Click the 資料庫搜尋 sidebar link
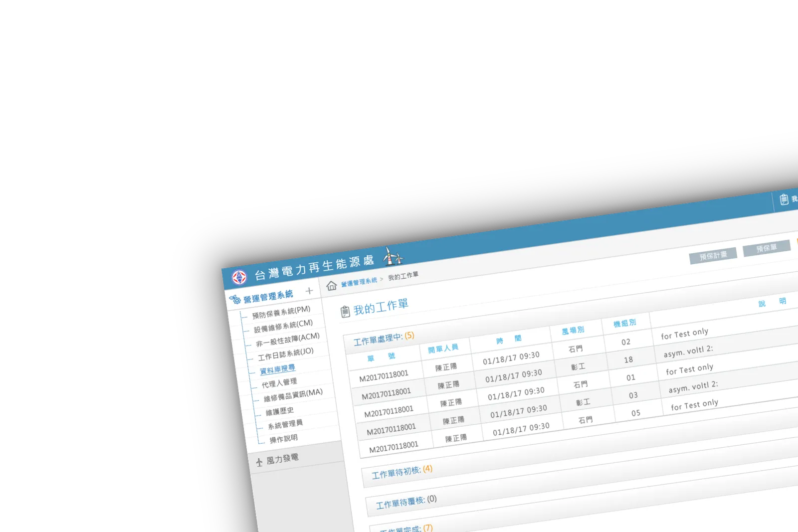This screenshot has width=798, height=532. tap(277, 369)
